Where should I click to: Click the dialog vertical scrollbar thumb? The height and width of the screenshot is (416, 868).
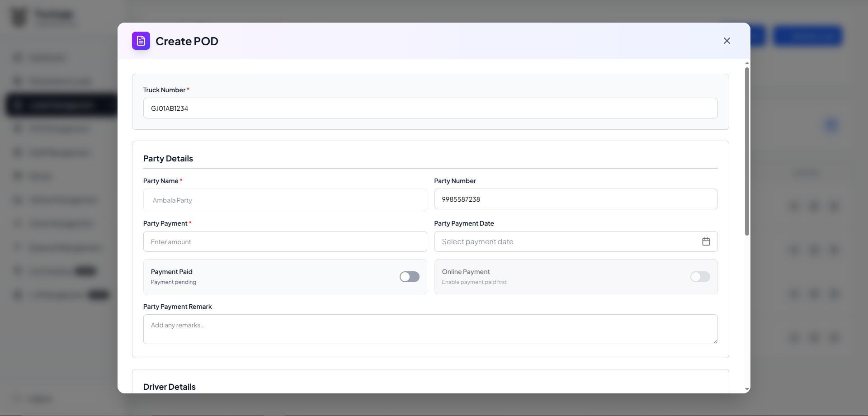[x=747, y=151]
